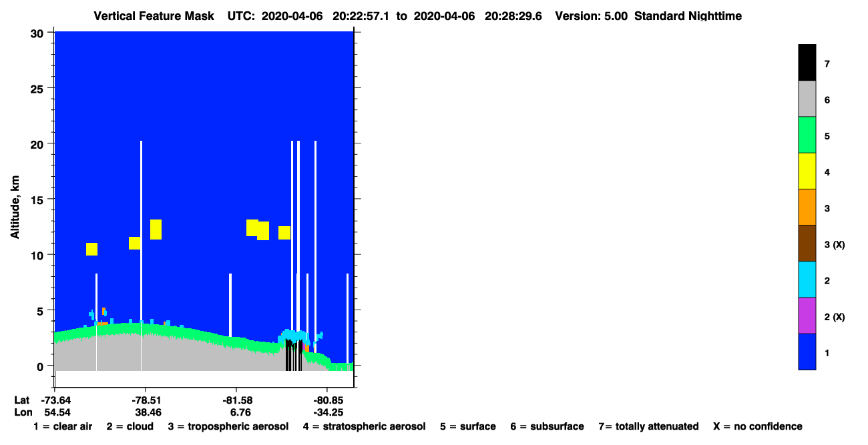Click the black totally attenuated region in plot
Screen dimensions: 868x445
(x=294, y=355)
